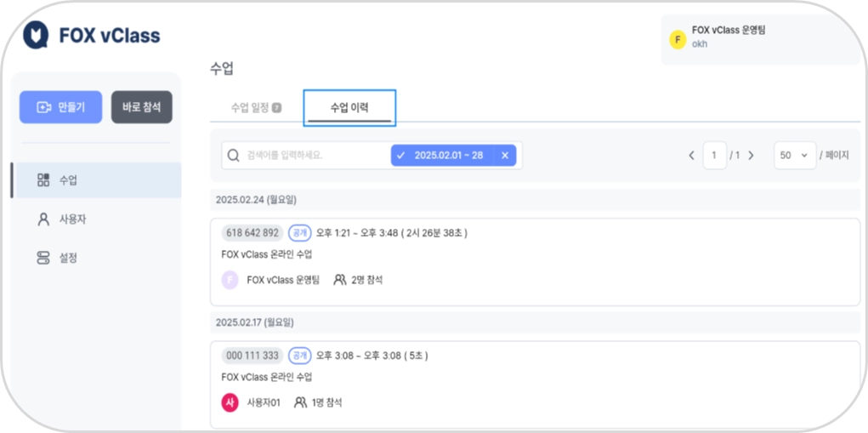Go to next page with right chevron
Viewport: 868px width, 433px height.
pyautogui.click(x=752, y=156)
